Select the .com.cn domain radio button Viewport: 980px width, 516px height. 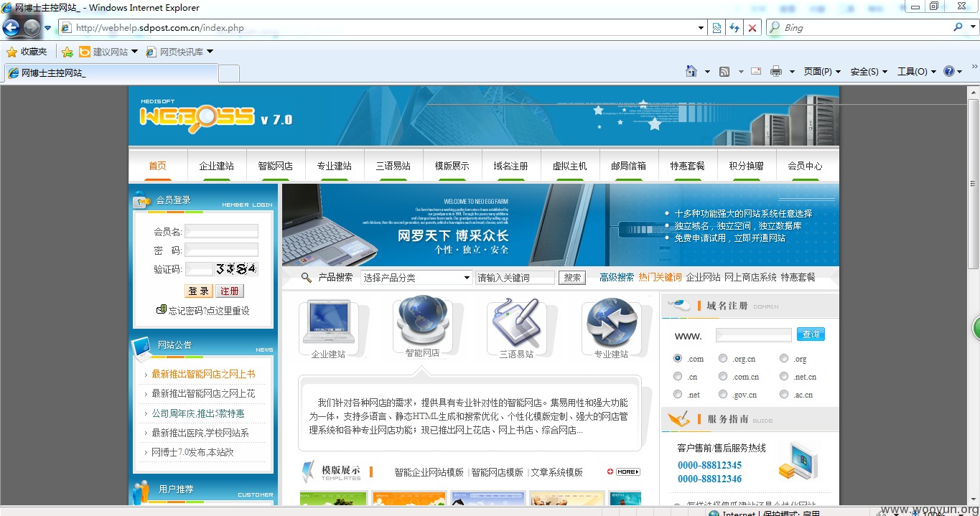coord(723,376)
